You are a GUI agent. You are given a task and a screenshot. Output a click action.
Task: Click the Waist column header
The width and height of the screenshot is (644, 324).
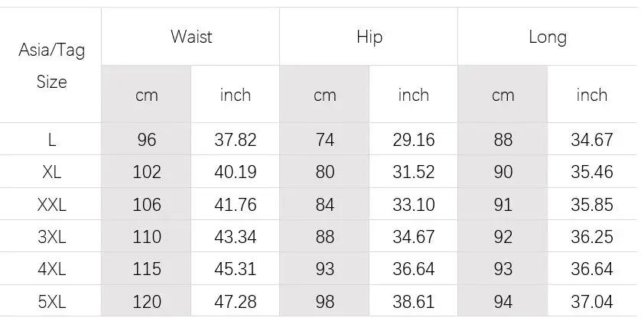pyautogui.click(x=191, y=37)
